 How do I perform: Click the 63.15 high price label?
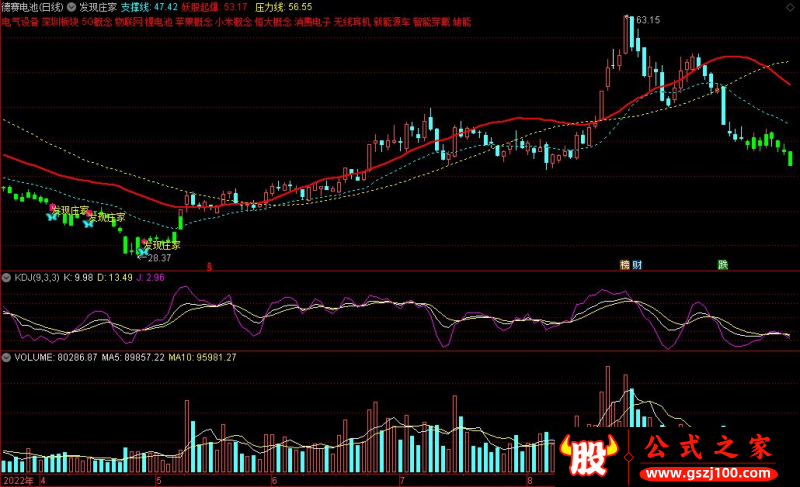click(x=648, y=20)
